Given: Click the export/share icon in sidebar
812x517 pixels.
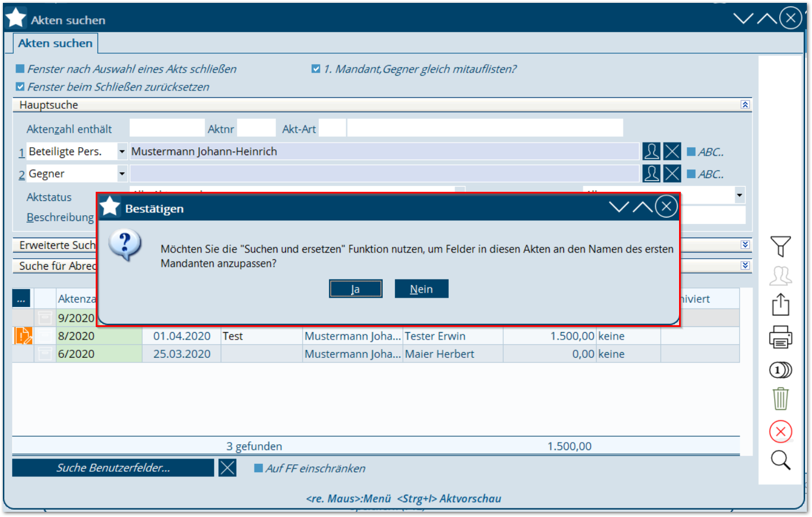Looking at the screenshot, I should tap(780, 305).
